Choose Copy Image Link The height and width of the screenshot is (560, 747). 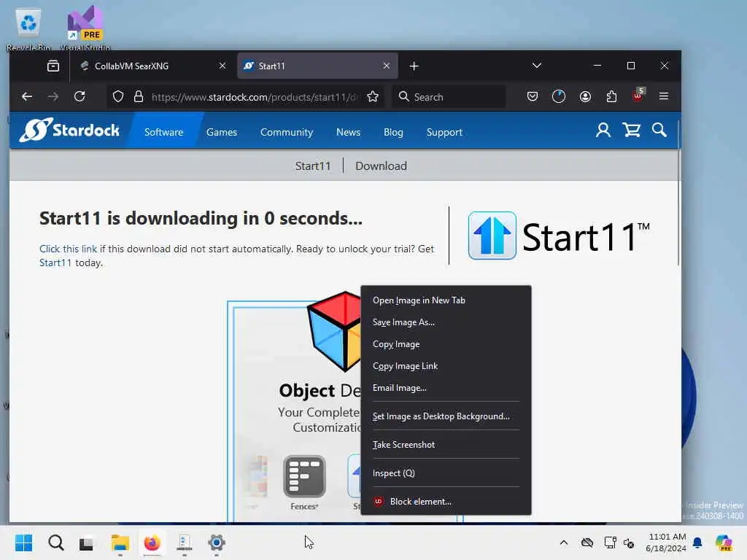(x=446, y=366)
